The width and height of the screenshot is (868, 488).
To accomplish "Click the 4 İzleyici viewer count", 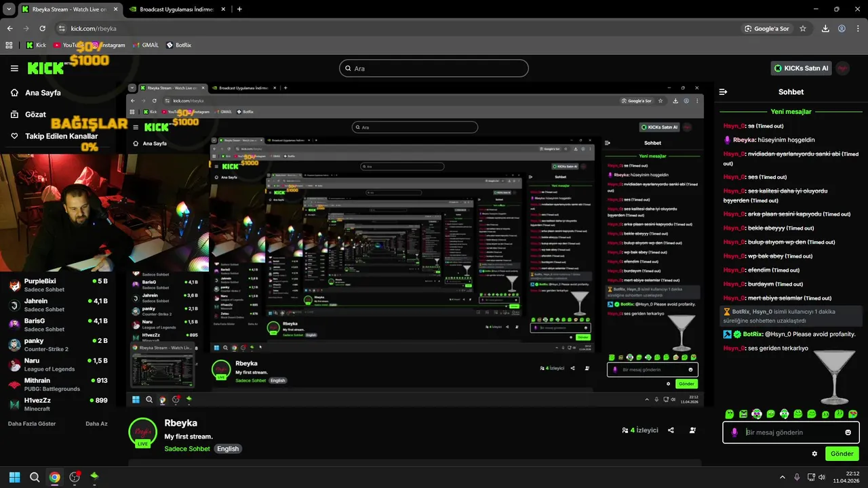I will click(640, 430).
